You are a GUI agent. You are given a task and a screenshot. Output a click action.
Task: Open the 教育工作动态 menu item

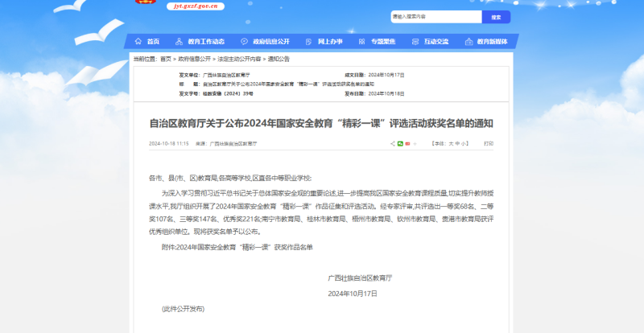click(206, 41)
